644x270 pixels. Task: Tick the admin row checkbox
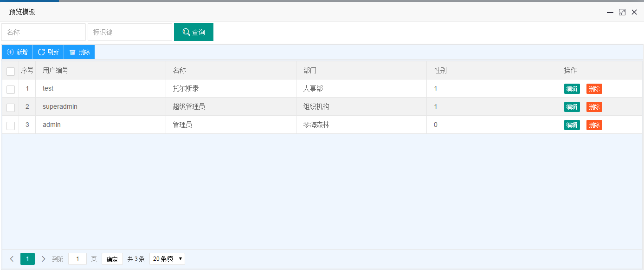pos(11,125)
